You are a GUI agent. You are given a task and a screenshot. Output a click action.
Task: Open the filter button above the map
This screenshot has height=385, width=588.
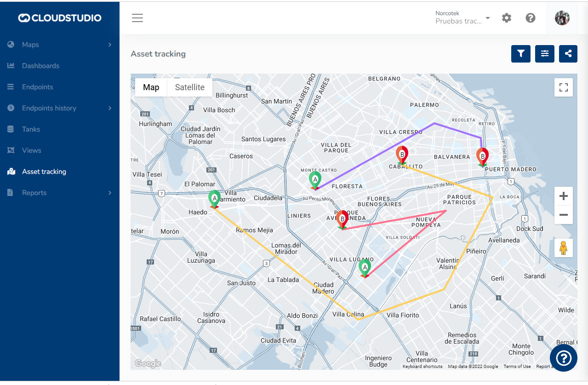click(x=520, y=54)
